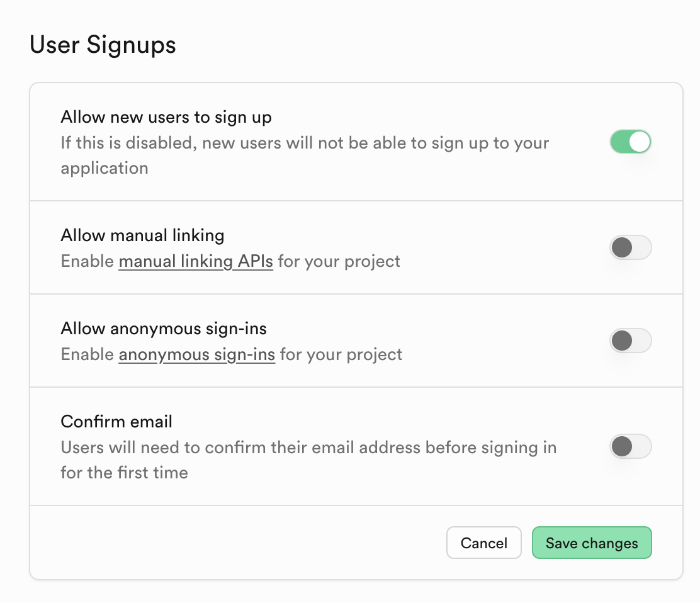Visit manual linking APIs documentation
Viewport: 700px width, 603px height.
click(196, 261)
